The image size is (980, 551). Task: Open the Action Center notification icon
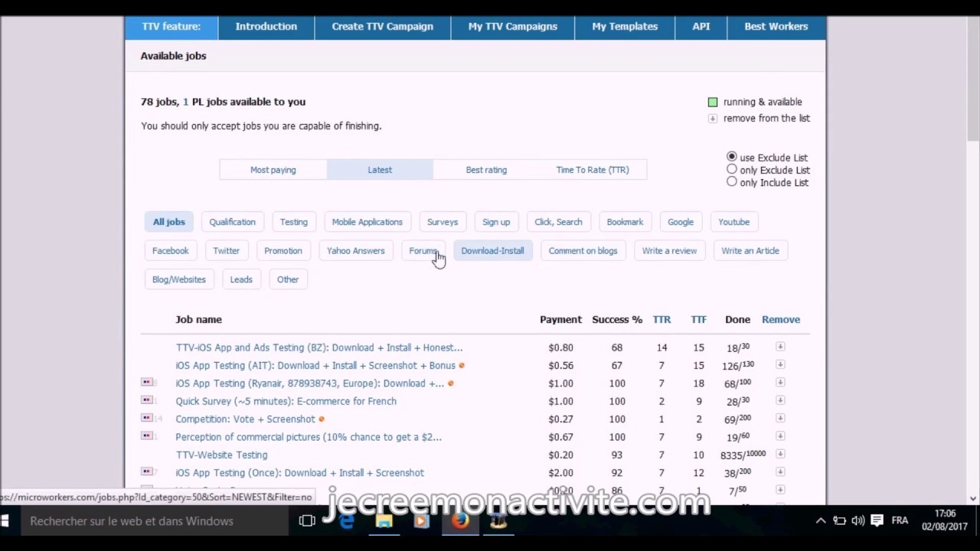pos(877,521)
